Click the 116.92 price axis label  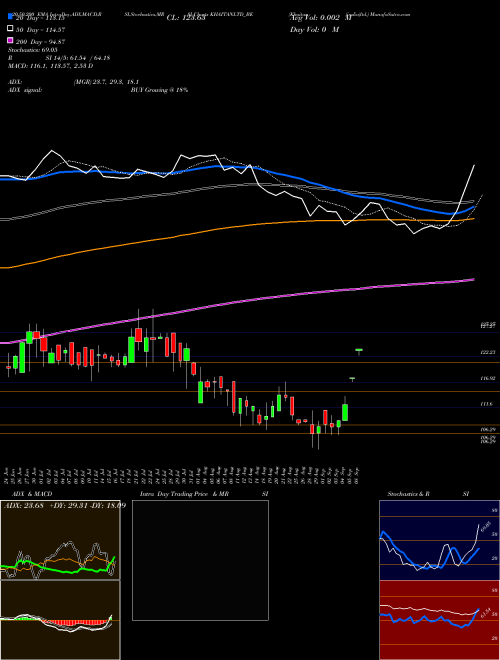coord(489,378)
